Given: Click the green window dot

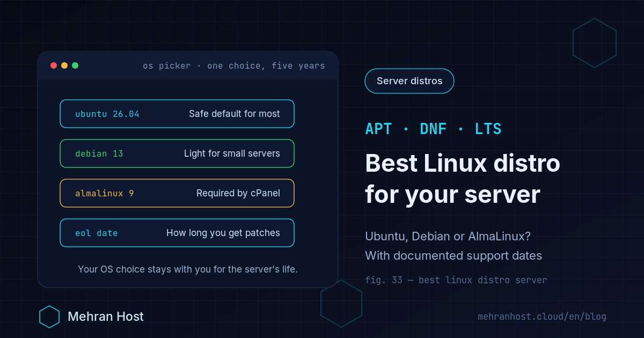Looking at the screenshot, I should [75, 65].
